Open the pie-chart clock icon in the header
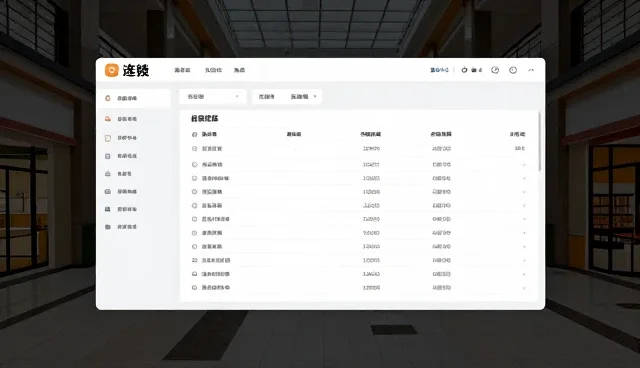The width and height of the screenshot is (640, 368). [x=495, y=70]
